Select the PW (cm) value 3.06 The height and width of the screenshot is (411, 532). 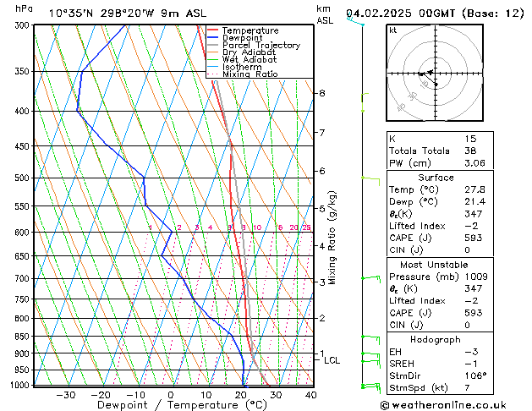coord(475,163)
